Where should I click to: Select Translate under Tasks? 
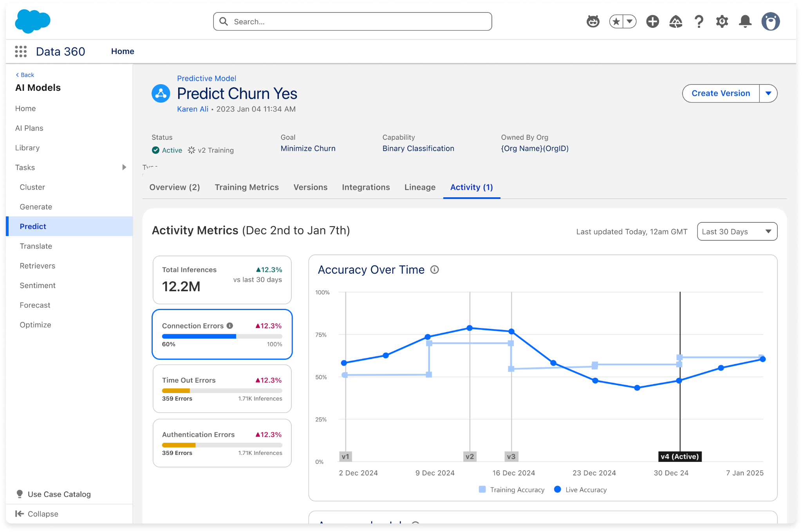[69, 246]
